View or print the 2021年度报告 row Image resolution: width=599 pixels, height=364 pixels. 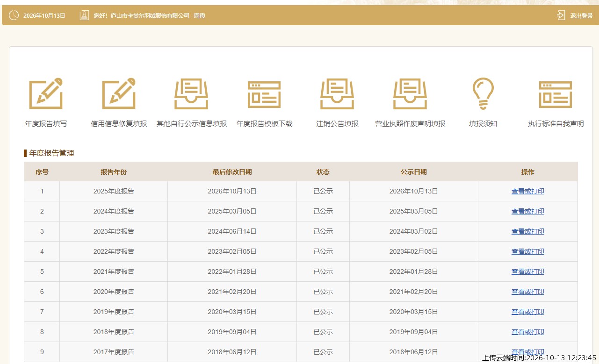[527, 271]
